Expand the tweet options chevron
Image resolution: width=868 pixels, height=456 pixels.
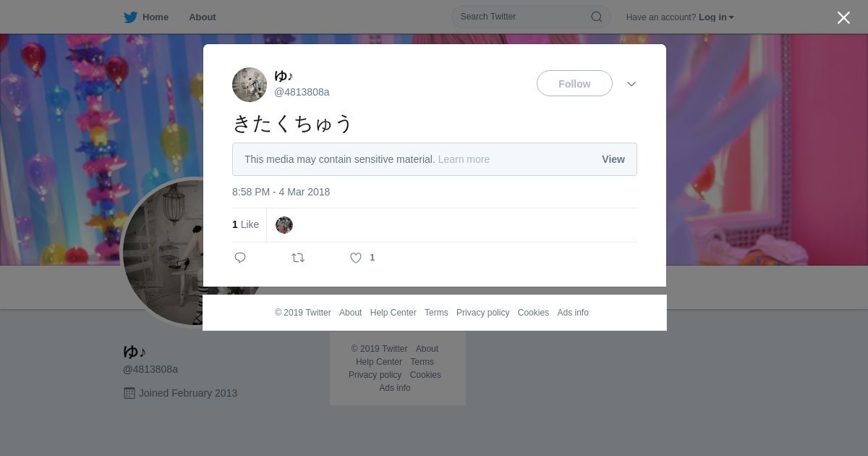tap(631, 84)
